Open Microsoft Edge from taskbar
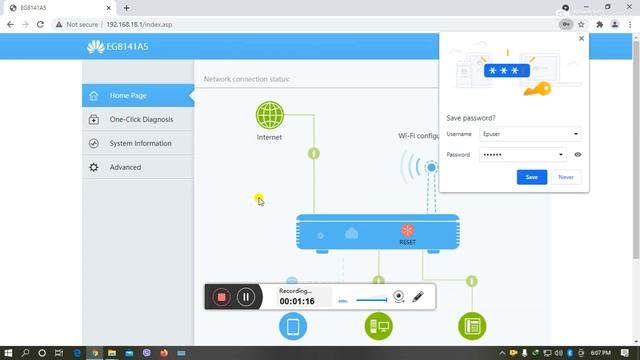640x360 pixels. click(77, 353)
